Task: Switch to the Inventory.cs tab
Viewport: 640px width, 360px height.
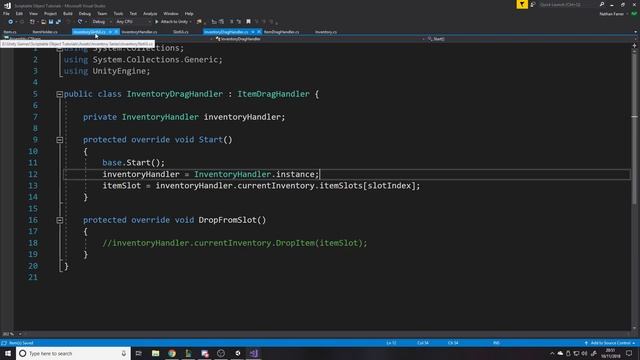Action: 326,32
